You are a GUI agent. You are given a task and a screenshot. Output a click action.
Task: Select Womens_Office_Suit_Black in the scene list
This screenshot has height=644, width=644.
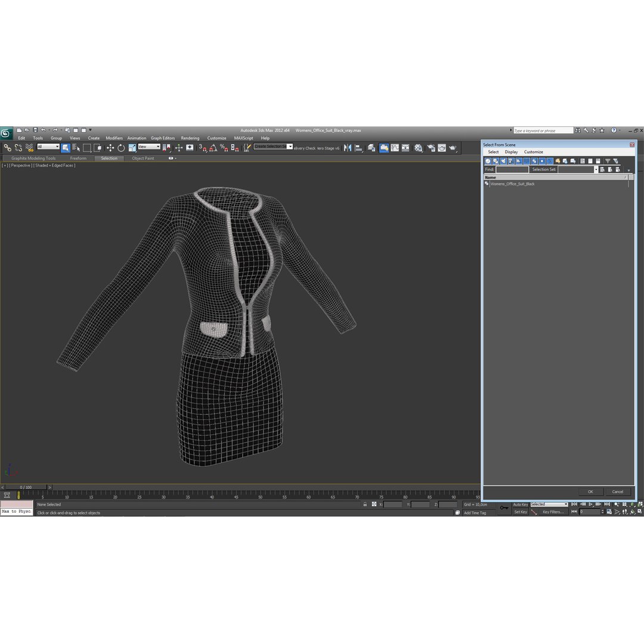(x=512, y=184)
